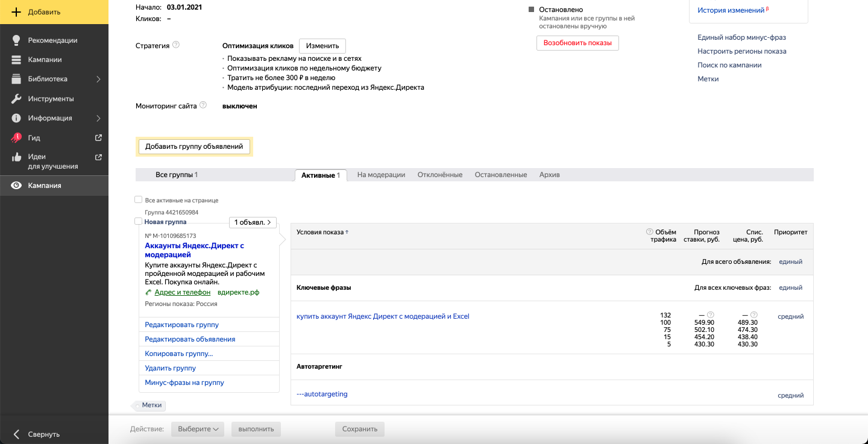The width and height of the screenshot is (868, 444).
Task: Switch to На модерации tab
Action: [381, 175]
